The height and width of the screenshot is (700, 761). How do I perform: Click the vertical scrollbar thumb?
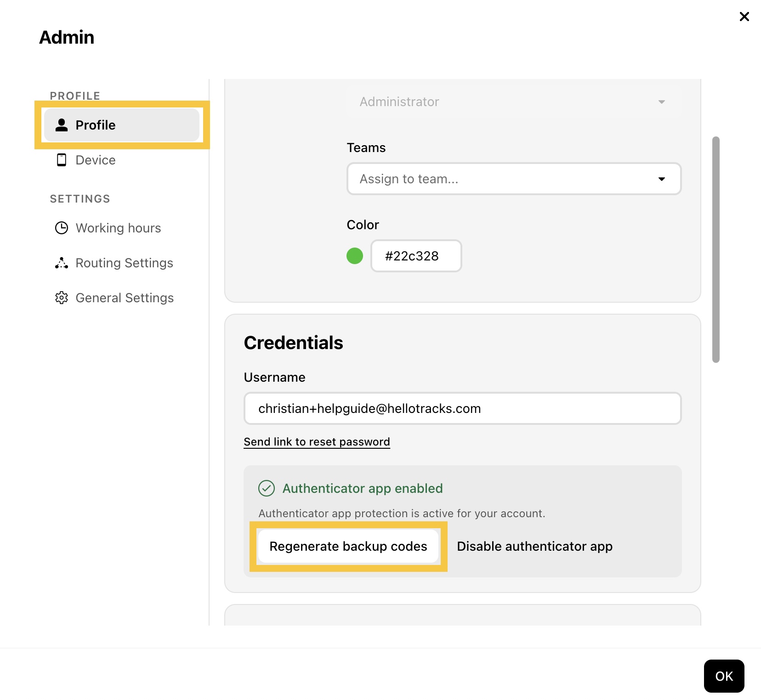click(716, 249)
